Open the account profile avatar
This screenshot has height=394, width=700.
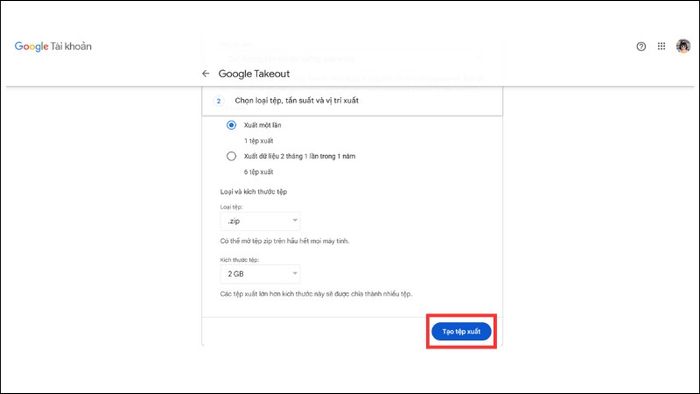[683, 46]
